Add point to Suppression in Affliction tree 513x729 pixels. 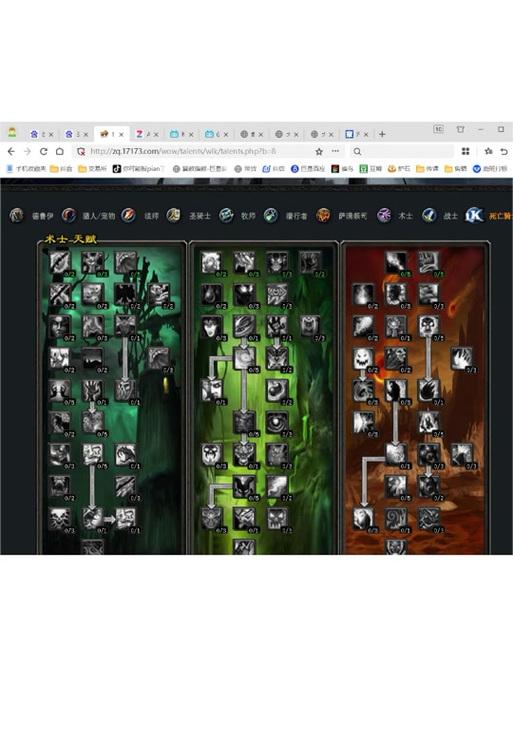[93, 263]
